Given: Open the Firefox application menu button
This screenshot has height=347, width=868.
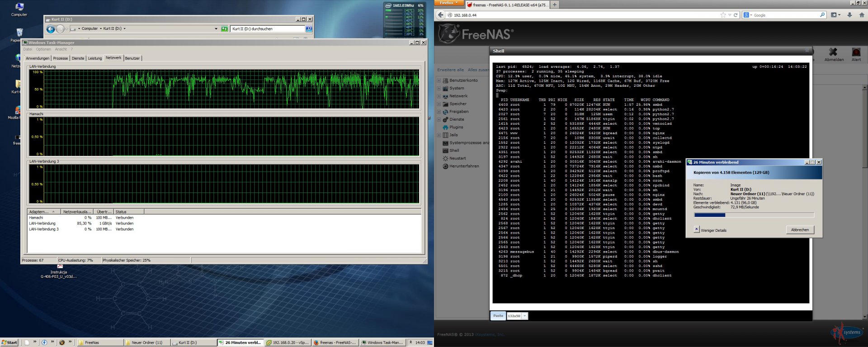Looking at the screenshot, I should [449, 3].
